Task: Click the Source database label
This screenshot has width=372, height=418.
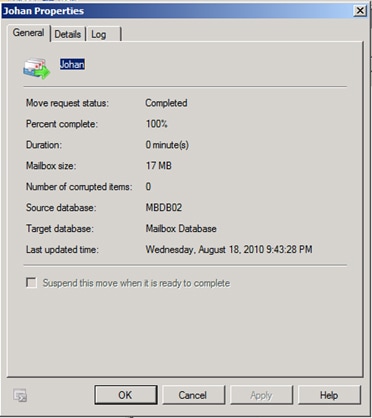Action: 61,208
